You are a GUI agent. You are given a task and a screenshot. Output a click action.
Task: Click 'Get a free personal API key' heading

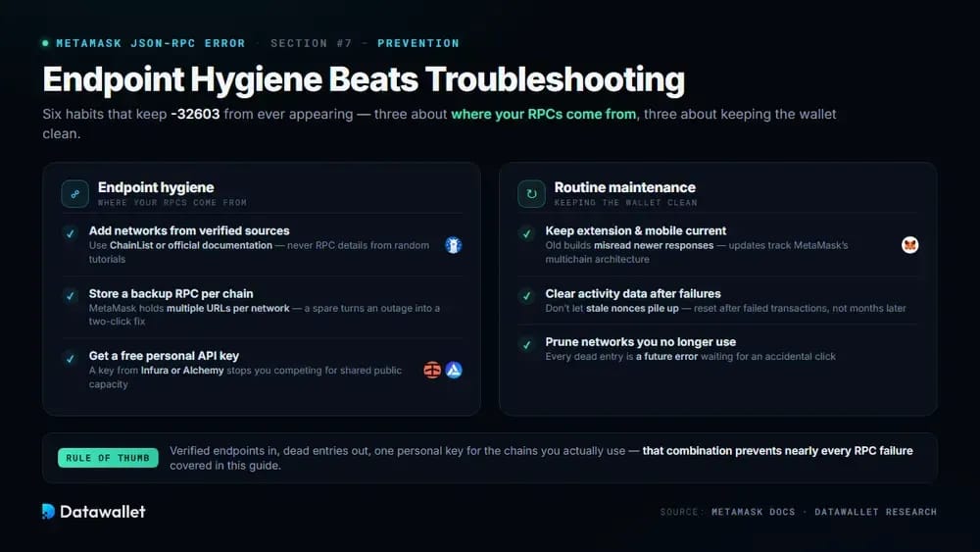click(164, 356)
